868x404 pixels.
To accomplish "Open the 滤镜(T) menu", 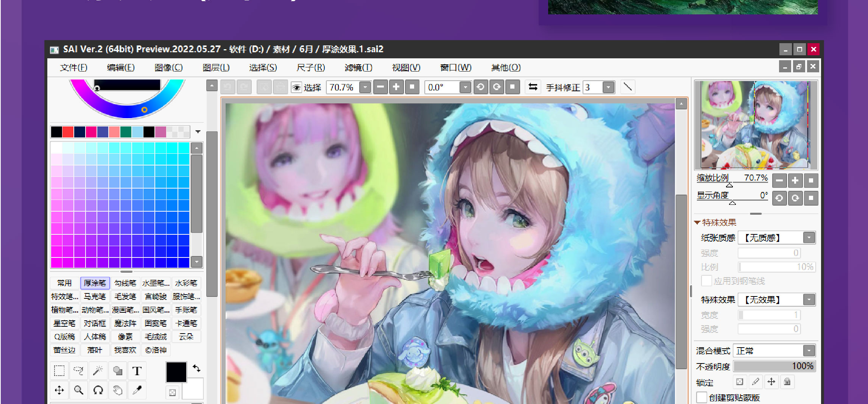I will click(358, 68).
